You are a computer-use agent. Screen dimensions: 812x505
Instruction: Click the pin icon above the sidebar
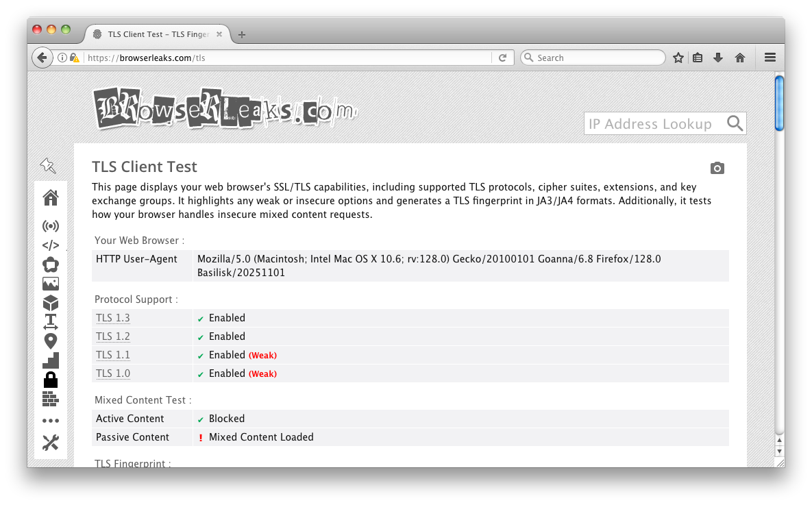click(x=48, y=165)
